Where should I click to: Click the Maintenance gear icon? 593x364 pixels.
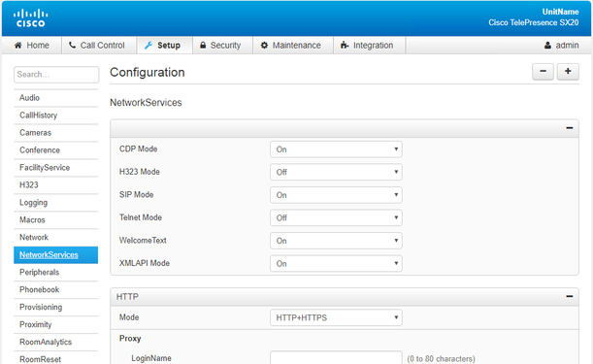coord(264,46)
